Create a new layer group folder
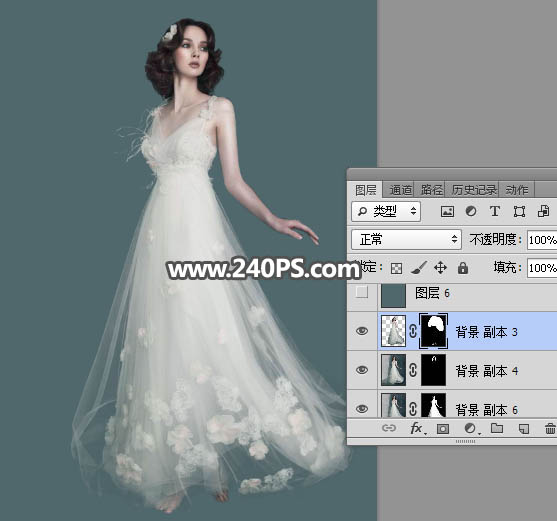 (x=497, y=428)
